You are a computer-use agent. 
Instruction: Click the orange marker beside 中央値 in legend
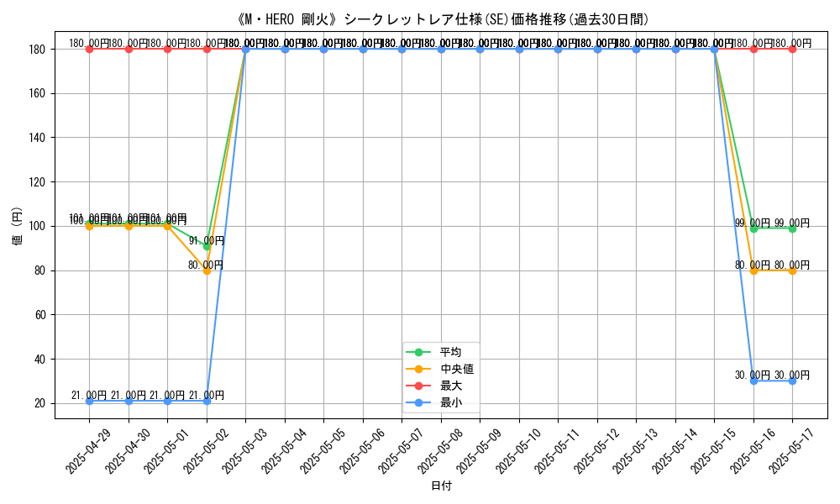[x=419, y=369]
